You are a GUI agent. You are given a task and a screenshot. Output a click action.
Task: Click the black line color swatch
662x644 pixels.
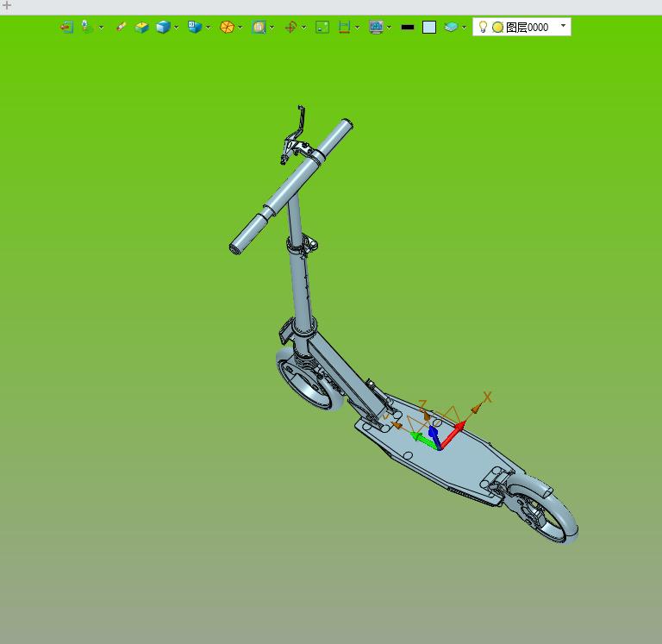(408, 27)
